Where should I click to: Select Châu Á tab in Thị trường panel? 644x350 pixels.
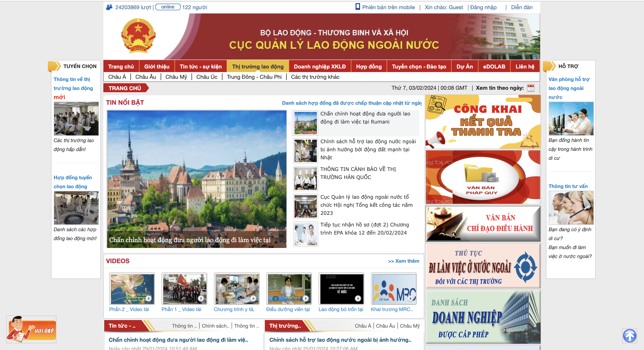[x=363, y=326]
